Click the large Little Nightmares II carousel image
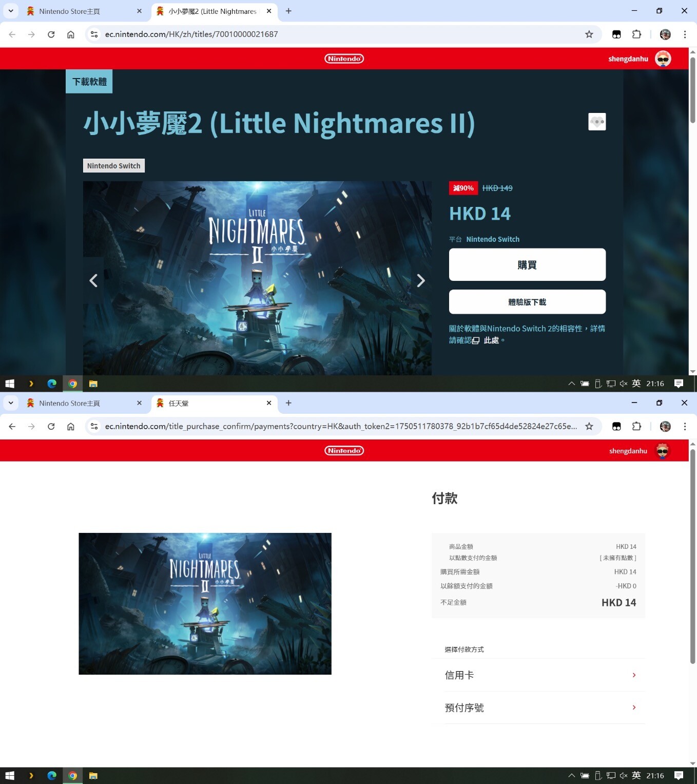 coord(257,278)
